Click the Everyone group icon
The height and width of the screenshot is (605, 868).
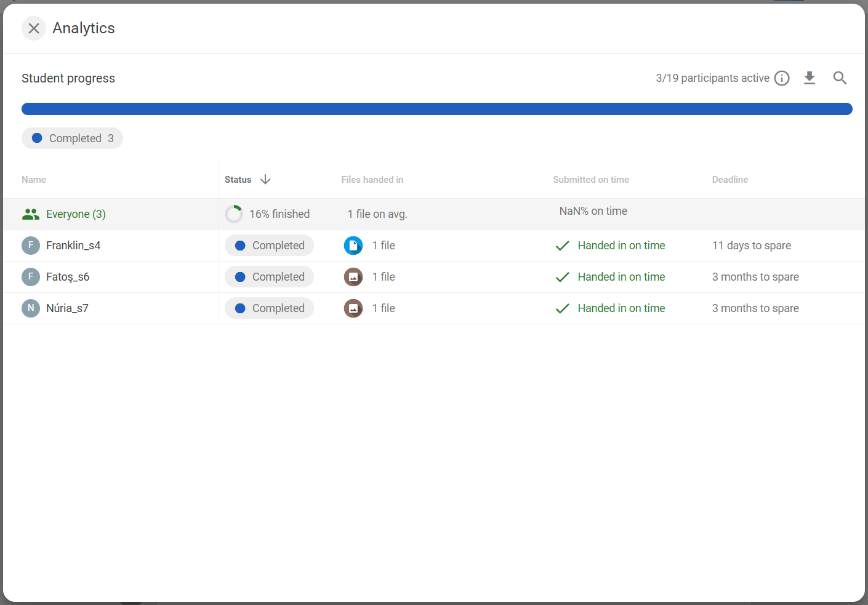tap(31, 214)
